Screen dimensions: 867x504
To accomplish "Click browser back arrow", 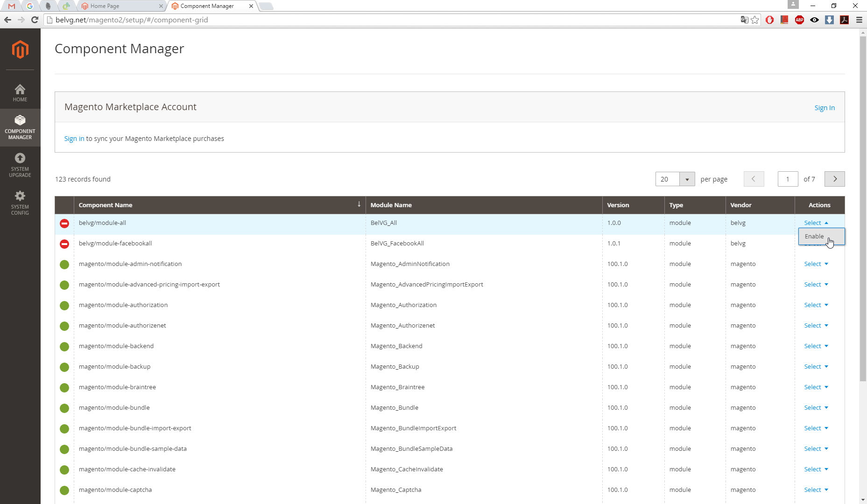I will click(7, 20).
